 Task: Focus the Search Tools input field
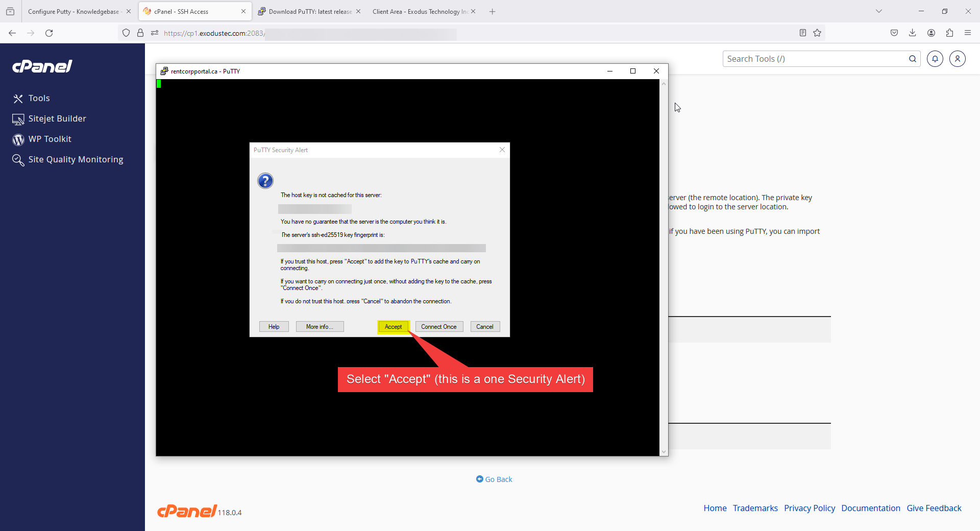point(814,59)
